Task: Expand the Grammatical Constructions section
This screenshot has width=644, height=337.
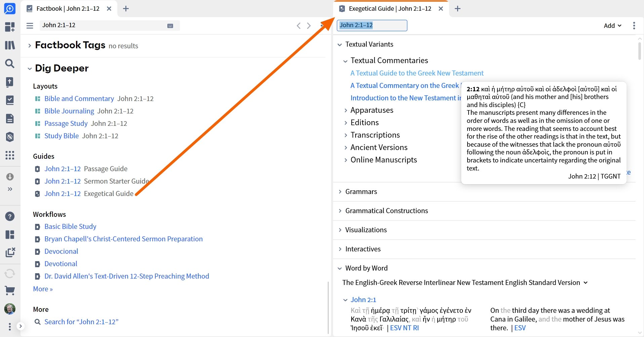Action: tap(340, 211)
